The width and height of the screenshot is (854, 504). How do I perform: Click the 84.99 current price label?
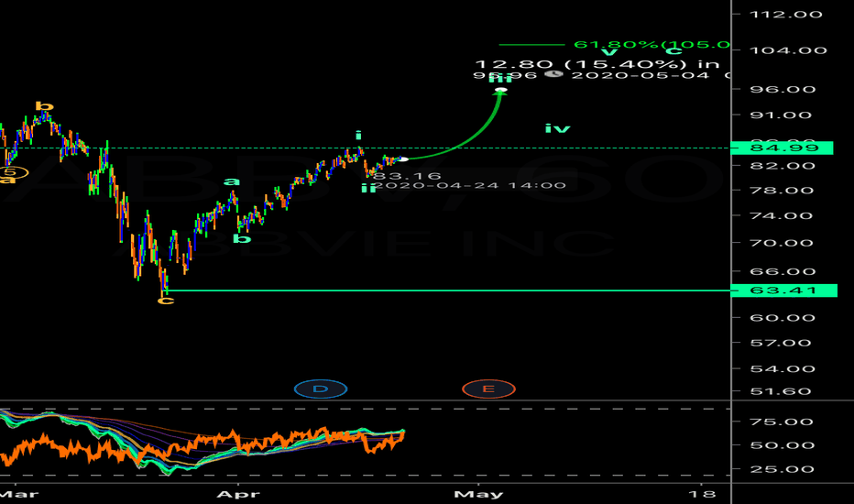click(783, 148)
